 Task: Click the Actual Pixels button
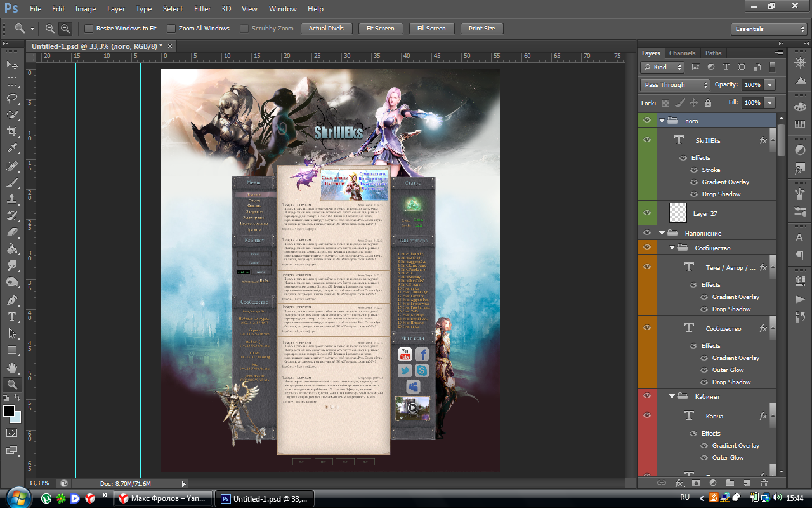click(x=326, y=29)
